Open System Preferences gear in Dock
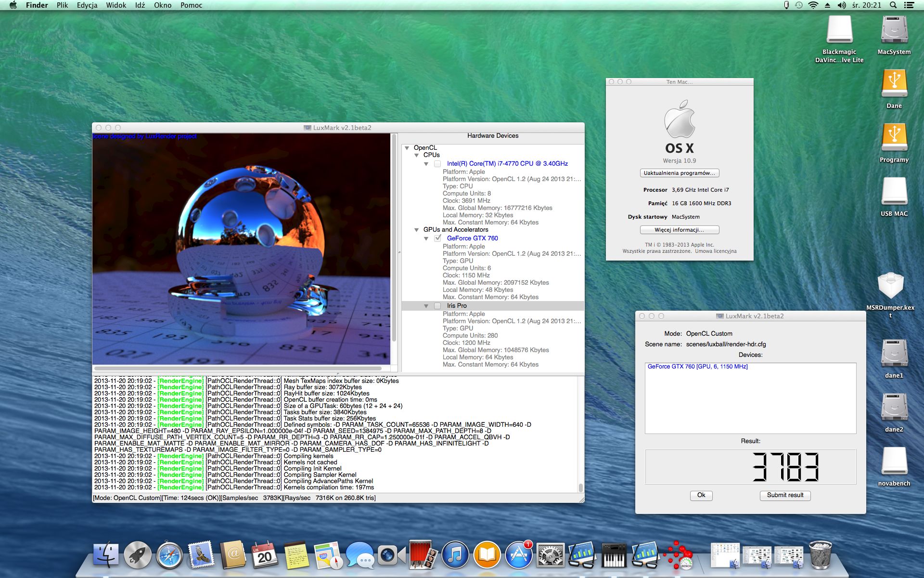This screenshot has height=578, width=924. [551, 555]
